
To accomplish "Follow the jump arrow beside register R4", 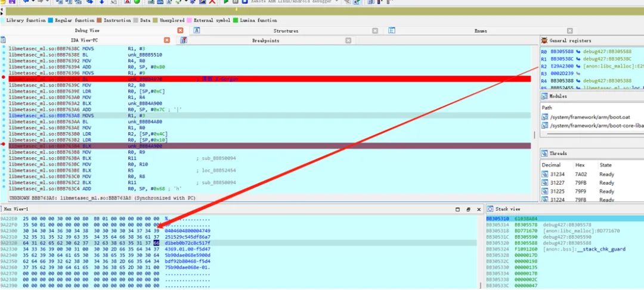I will click(x=578, y=81).
